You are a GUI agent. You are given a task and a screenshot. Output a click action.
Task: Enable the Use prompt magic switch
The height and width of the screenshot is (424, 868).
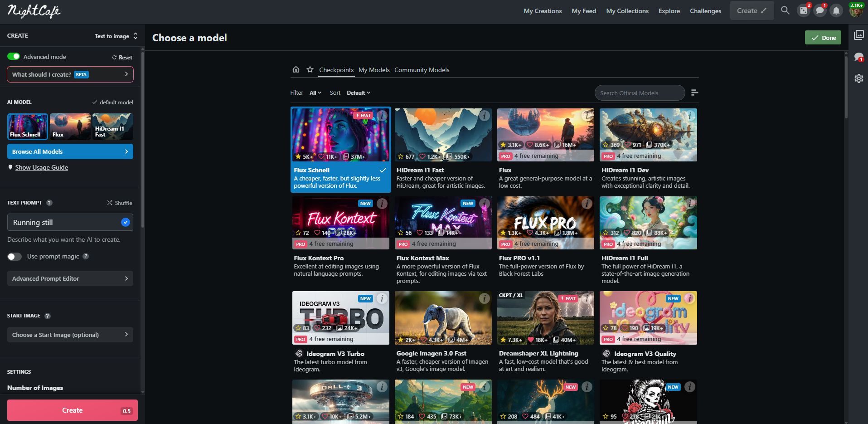[x=15, y=257]
